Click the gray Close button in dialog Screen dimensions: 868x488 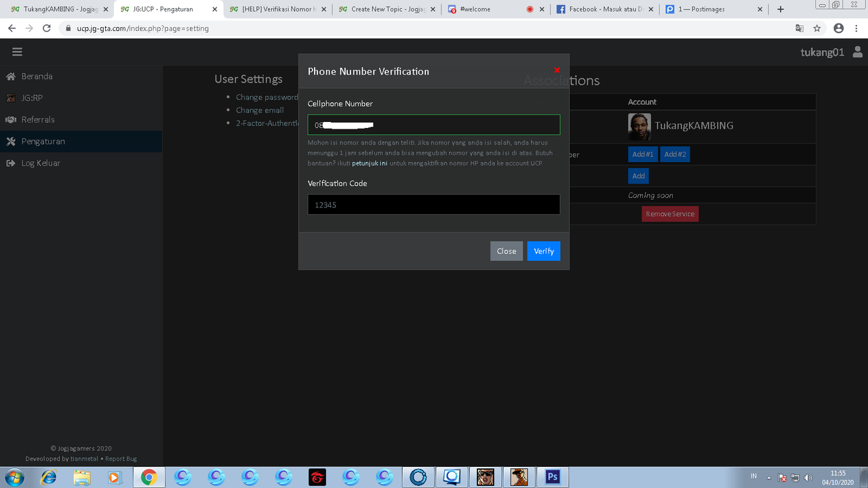click(x=507, y=251)
